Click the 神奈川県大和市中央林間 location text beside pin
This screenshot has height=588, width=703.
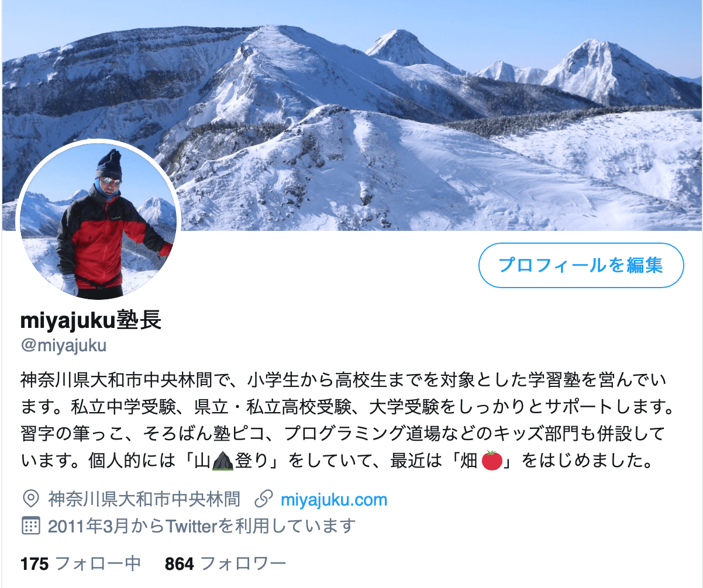pos(144,500)
